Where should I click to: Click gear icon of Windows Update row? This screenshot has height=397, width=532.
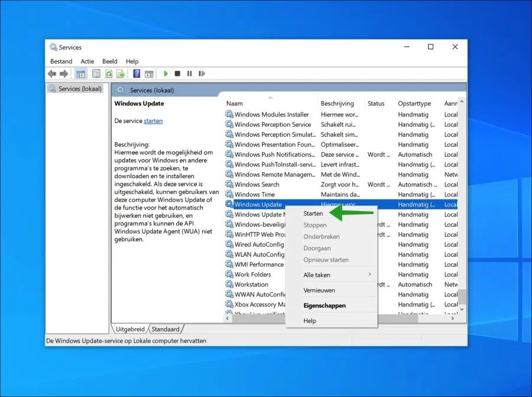tap(229, 204)
